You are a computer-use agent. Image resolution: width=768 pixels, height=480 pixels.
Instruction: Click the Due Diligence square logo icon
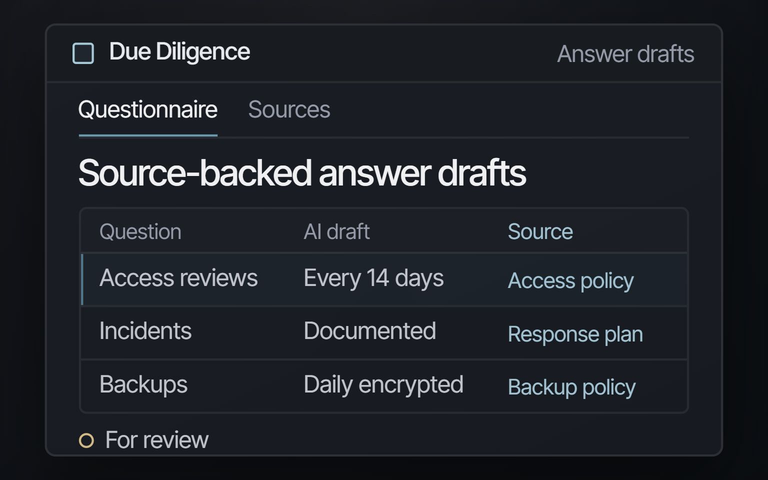click(x=83, y=53)
